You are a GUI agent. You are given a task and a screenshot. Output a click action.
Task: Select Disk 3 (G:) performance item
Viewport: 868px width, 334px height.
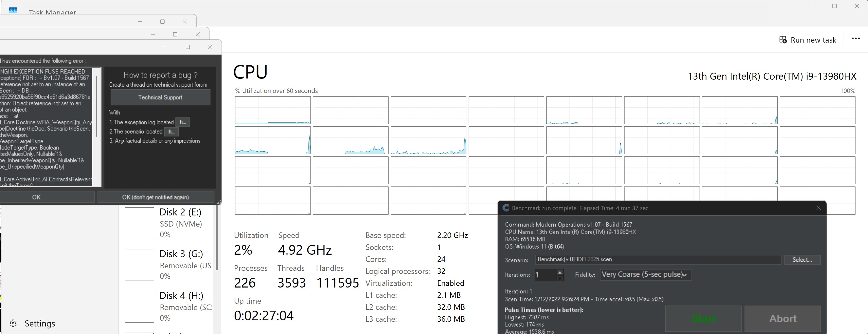click(x=168, y=265)
